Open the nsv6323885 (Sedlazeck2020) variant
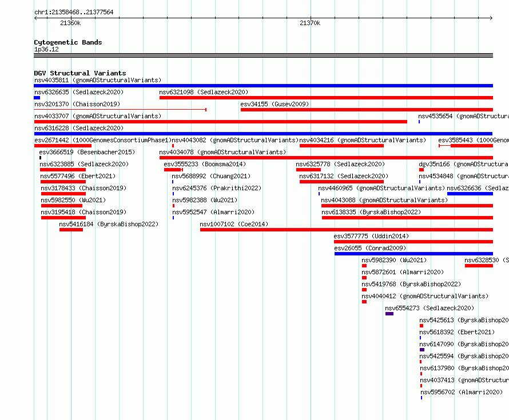 84,164
